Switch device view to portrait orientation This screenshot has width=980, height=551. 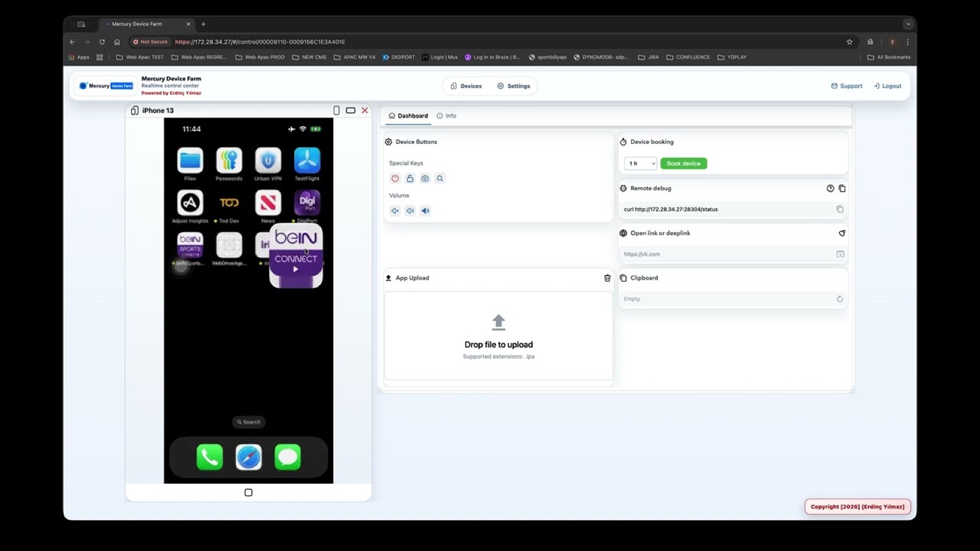pos(336,110)
